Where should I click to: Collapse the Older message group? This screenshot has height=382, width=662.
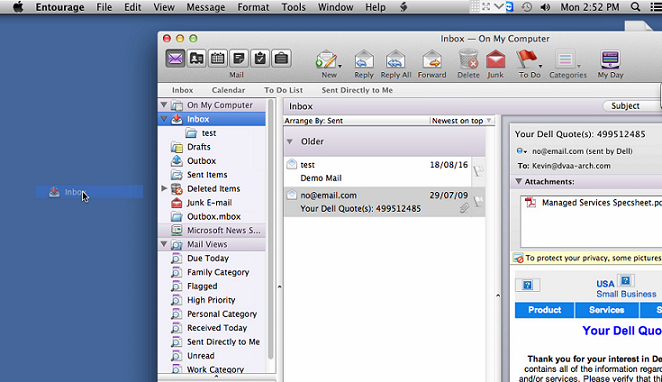[x=290, y=141]
